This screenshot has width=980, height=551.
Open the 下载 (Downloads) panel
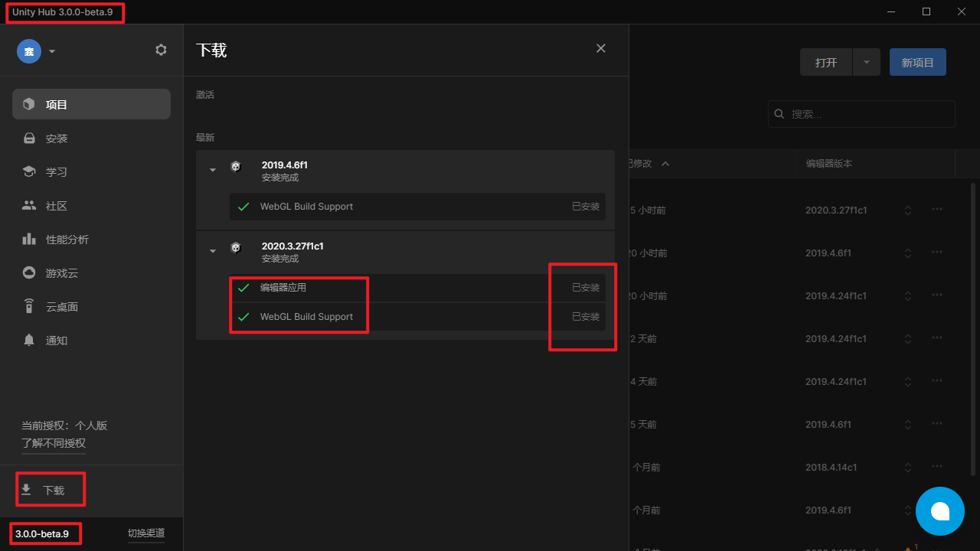coord(50,488)
